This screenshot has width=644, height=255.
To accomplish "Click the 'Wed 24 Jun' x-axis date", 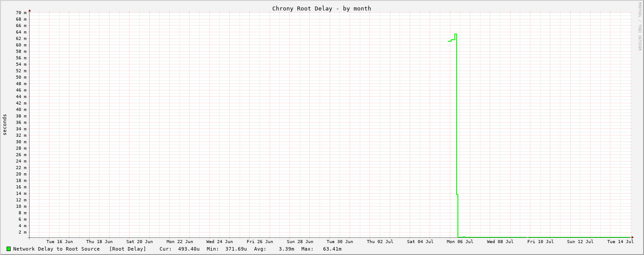I will [220, 241].
